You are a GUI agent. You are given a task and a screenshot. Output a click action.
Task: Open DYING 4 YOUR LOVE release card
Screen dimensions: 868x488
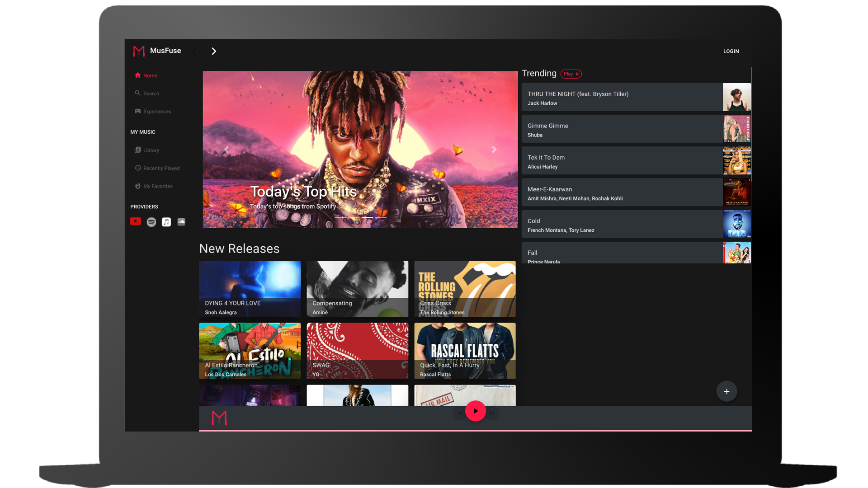tap(250, 288)
